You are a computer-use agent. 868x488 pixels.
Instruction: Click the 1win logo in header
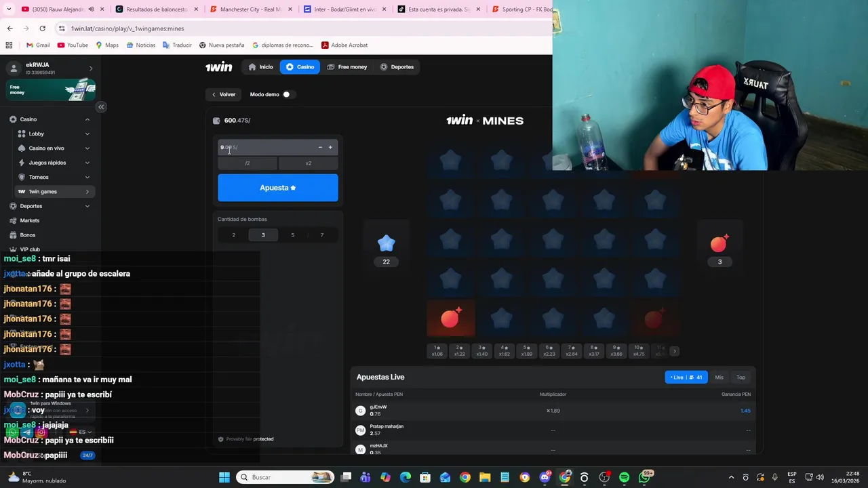coord(219,67)
